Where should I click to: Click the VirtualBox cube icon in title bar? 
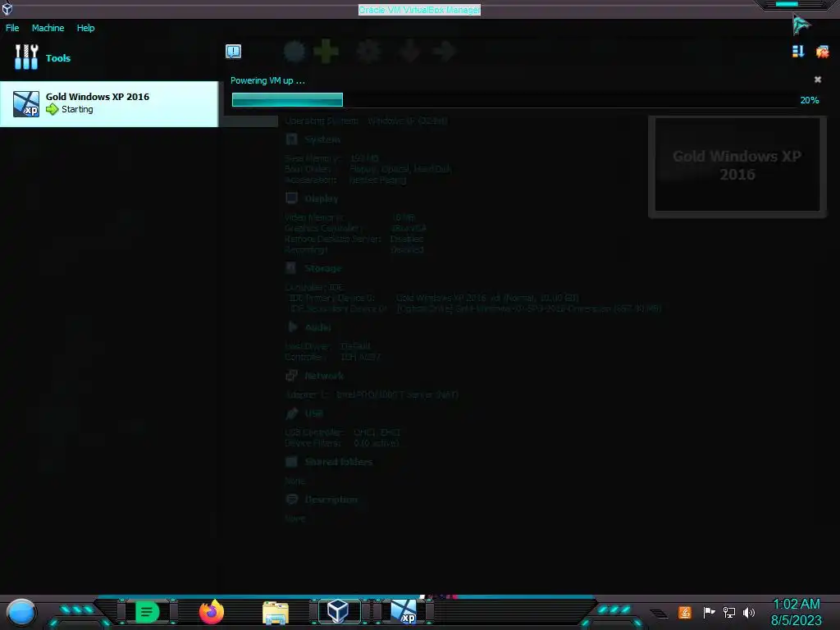tap(7, 8)
